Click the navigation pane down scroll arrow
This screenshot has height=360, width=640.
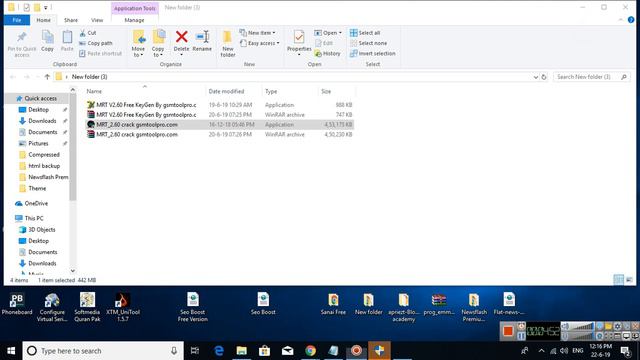(x=73, y=271)
